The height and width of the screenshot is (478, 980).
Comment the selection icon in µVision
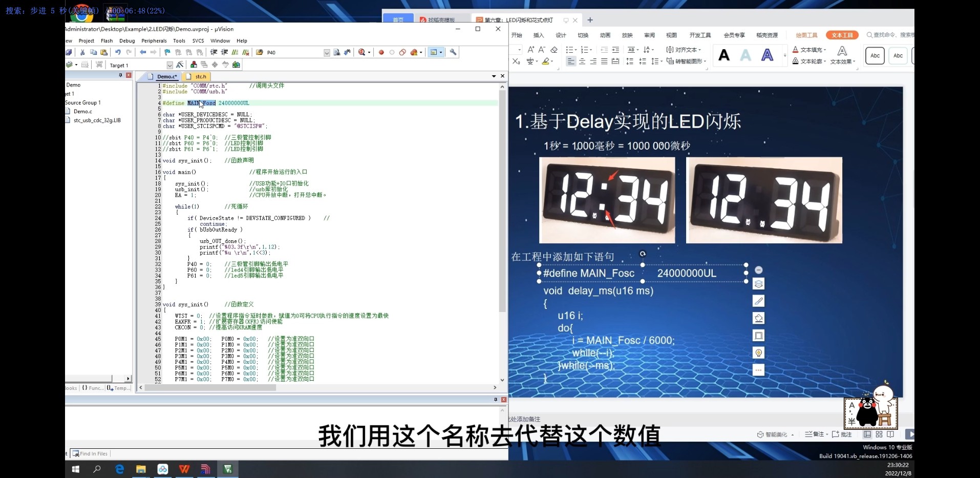tap(235, 52)
